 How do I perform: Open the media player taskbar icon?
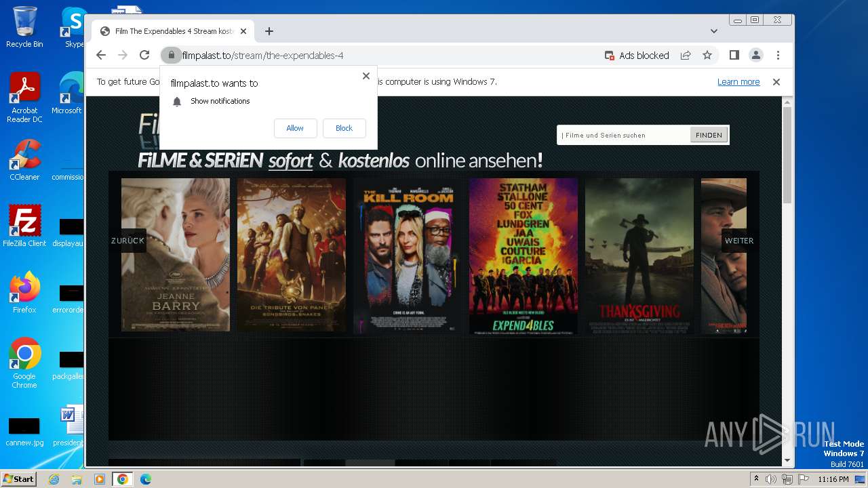[100, 479]
